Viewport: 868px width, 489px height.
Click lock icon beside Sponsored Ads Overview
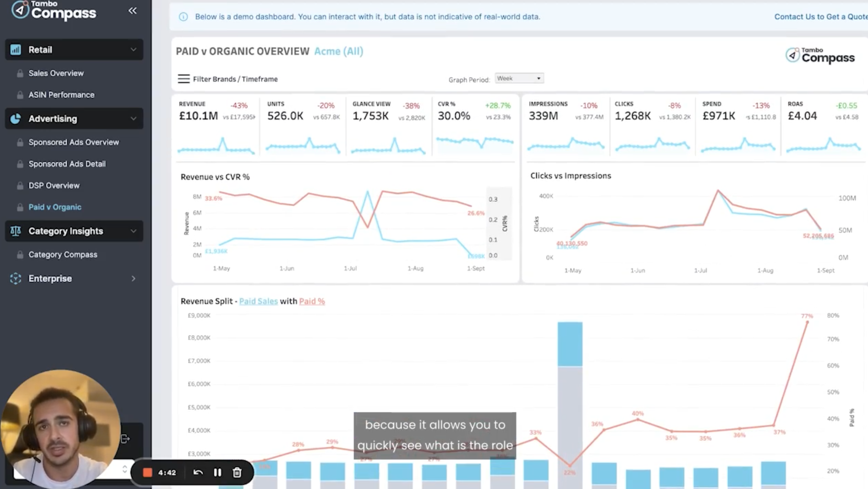pyautogui.click(x=20, y=142)
